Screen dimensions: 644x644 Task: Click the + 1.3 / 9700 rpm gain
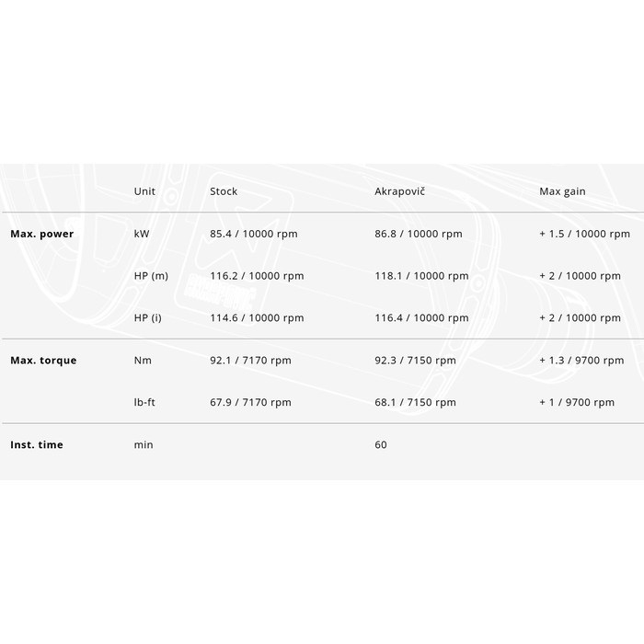point(581,360)
